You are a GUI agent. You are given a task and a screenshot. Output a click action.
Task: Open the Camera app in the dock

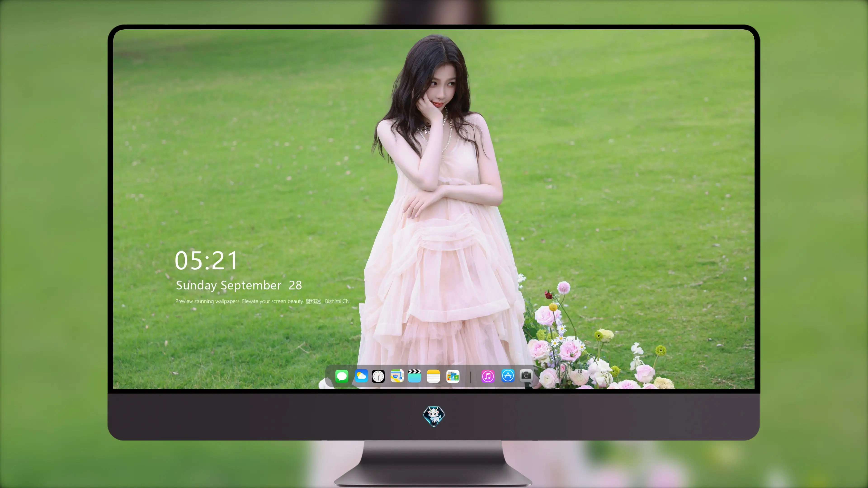526,375
